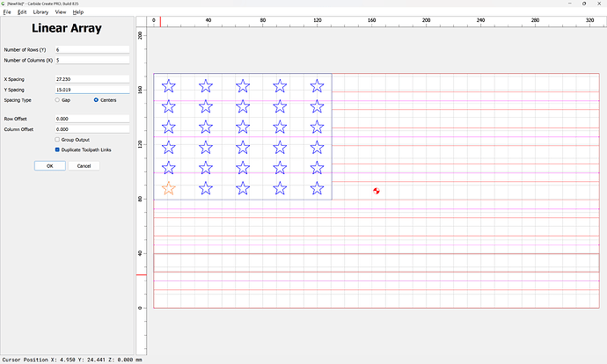Open the Edit menu

(21, 12)
